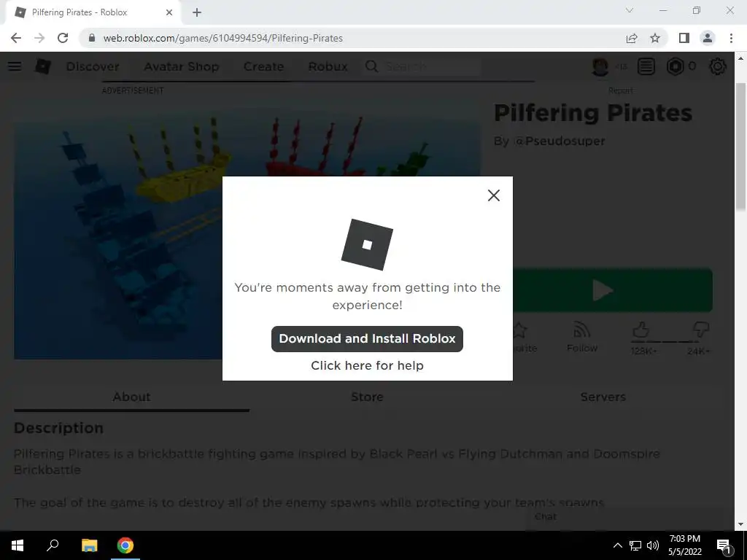Screen dimensions: 747x560
Task: Open the Discover page
Action: click(93, 66)
